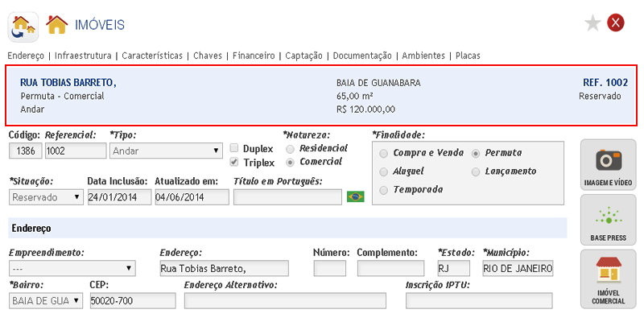Open Imagem e Vídeo camera button
This screenshot has width=644, height=322.
pyautogui.click(x=609, y=165)
